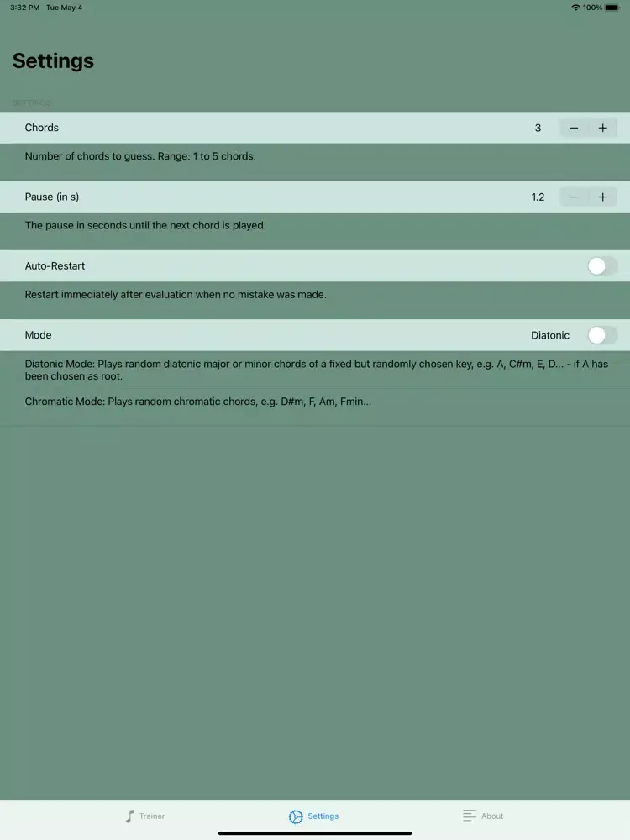Screen dimensions: 630x840
Task: Click 'Number of chords to guess' description
Action: (x=140, y=156)
